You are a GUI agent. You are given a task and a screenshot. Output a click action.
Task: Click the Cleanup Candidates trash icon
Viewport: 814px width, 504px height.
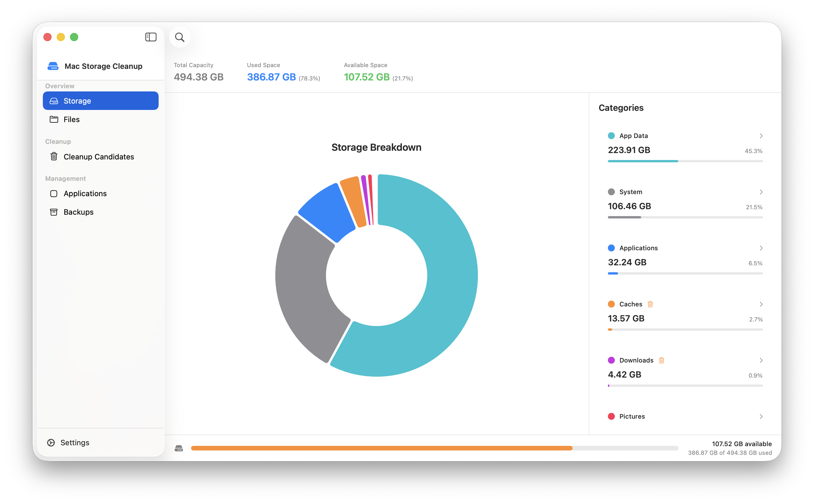coord(54,156)
